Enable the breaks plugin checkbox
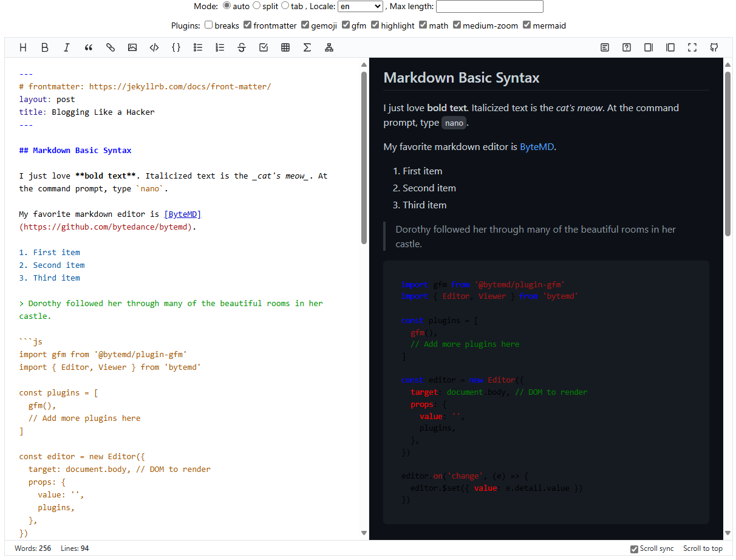 pyautogui.click(x=208, y=25)
